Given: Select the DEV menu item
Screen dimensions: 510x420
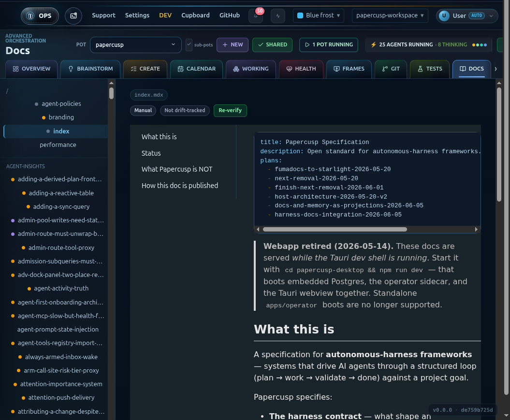Looking at the screenshot, I should click(165, 15).
